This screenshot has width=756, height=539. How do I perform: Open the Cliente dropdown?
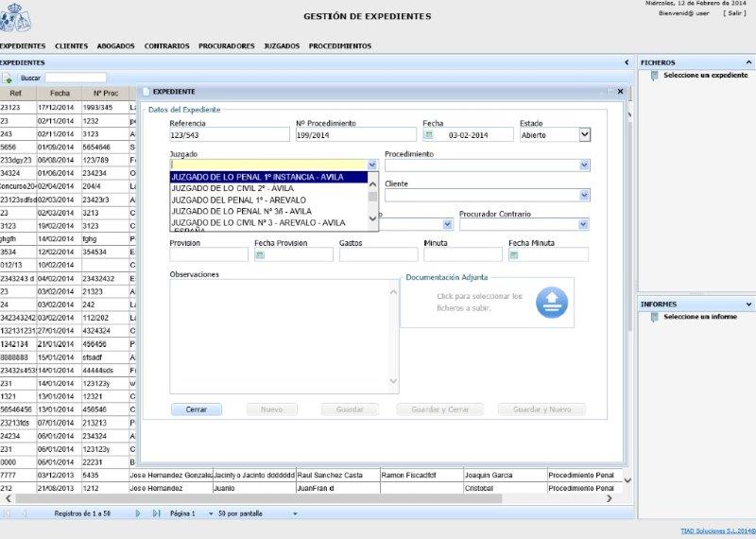(584, 195)
